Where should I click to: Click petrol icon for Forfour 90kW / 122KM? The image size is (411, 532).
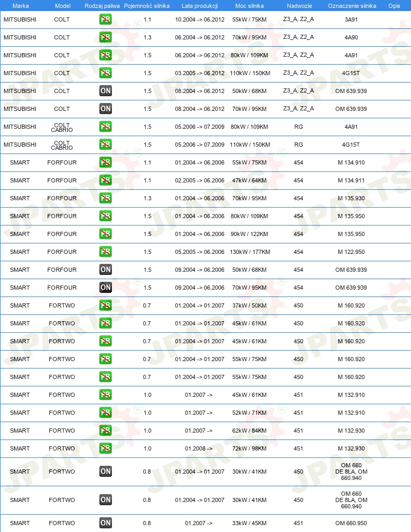[x=106, y=234]
